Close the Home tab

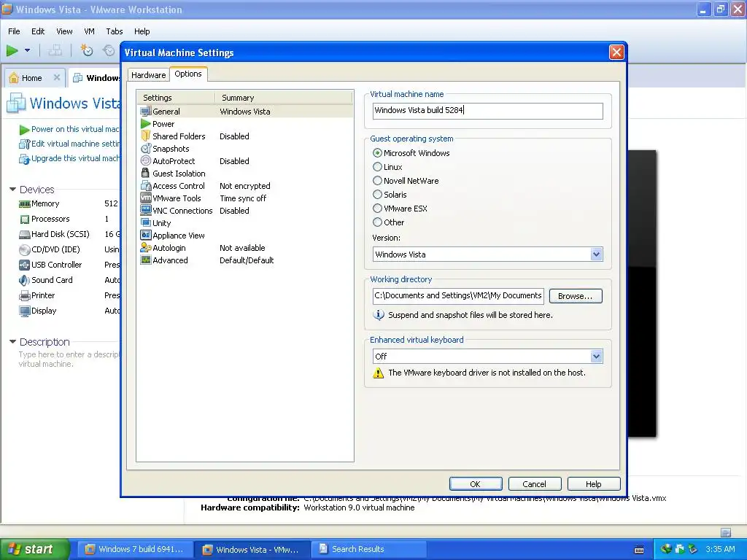pyautogui.click(x=57, y=77)
